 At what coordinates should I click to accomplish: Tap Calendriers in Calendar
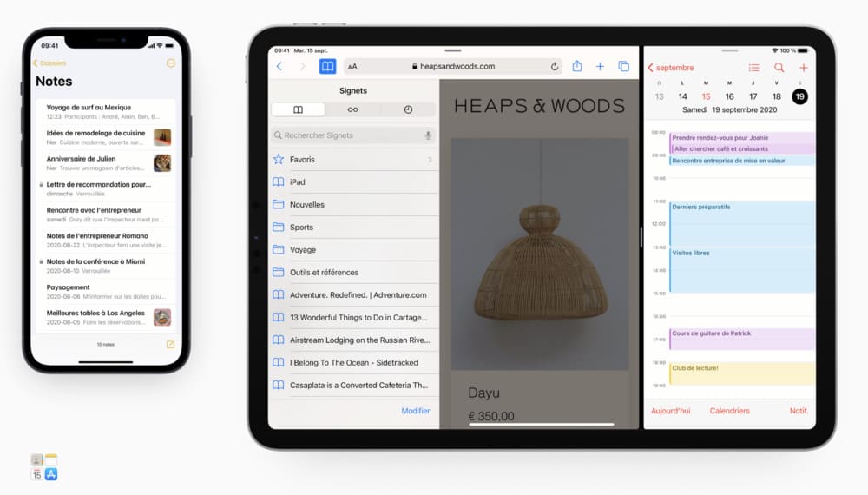coord(730,411)
